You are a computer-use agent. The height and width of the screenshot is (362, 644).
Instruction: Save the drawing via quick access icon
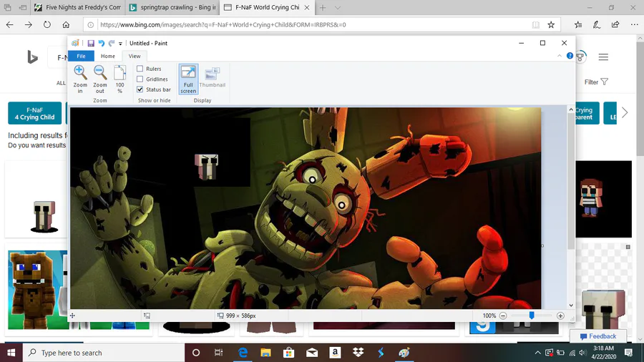pos(91,43)
